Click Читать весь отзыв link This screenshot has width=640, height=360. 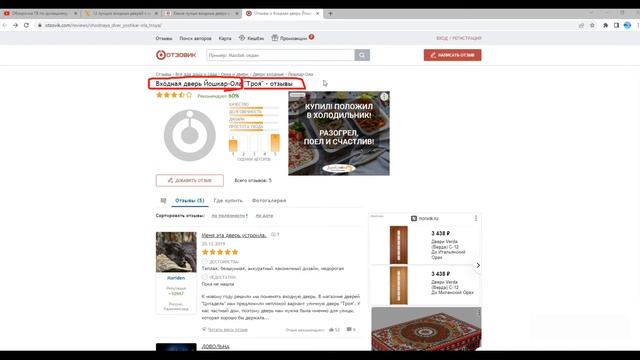point(228,330)
